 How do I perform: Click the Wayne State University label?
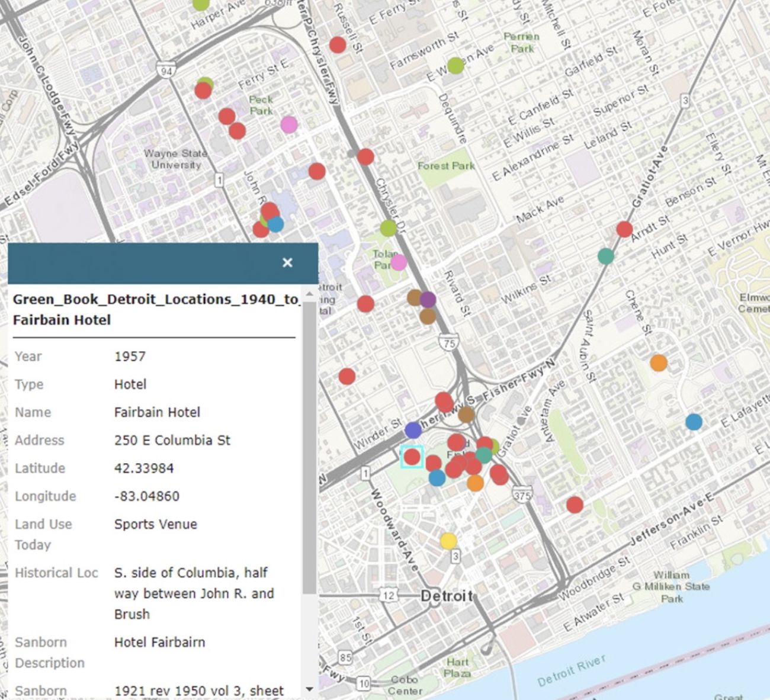(x=176, y=159)
